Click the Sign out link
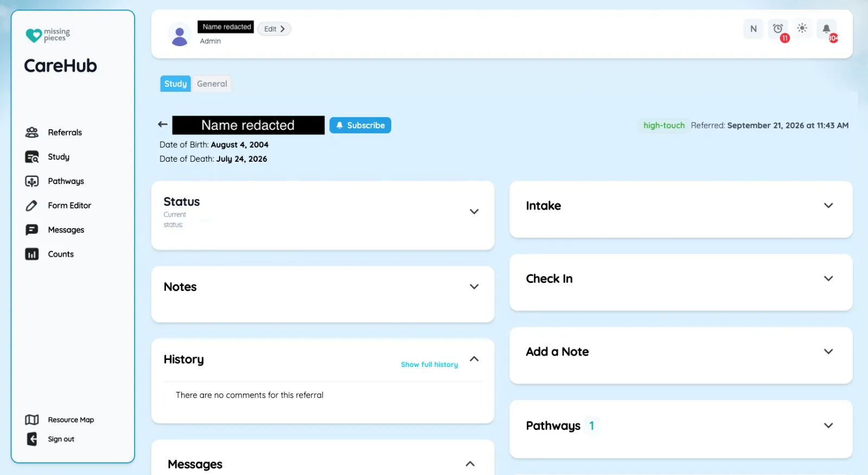 pos(61,439)
